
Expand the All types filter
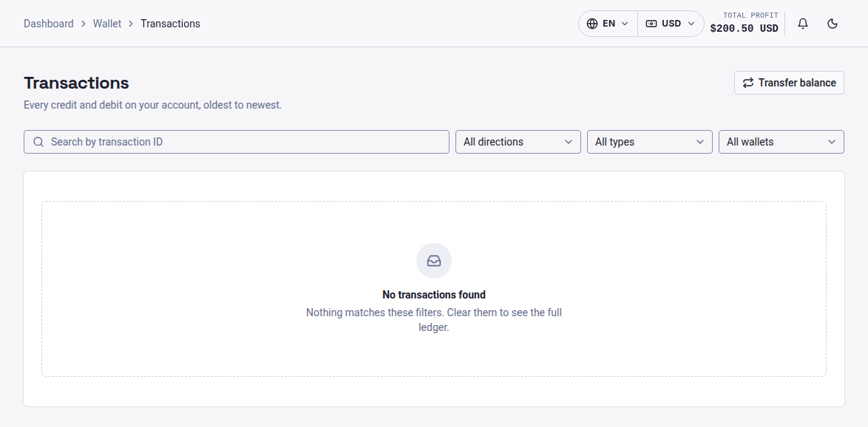click(649, 142)
